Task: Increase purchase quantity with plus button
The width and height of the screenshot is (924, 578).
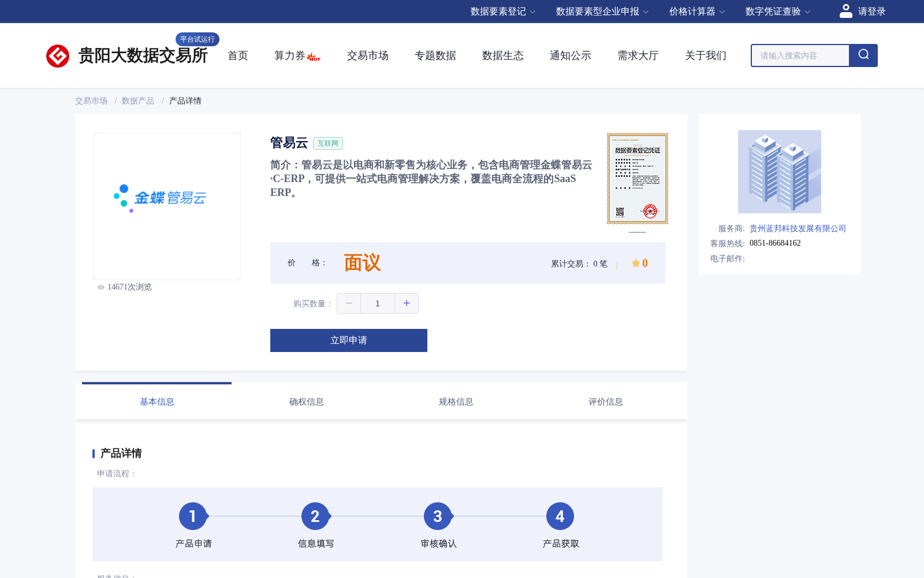Action: coord(407,303)
